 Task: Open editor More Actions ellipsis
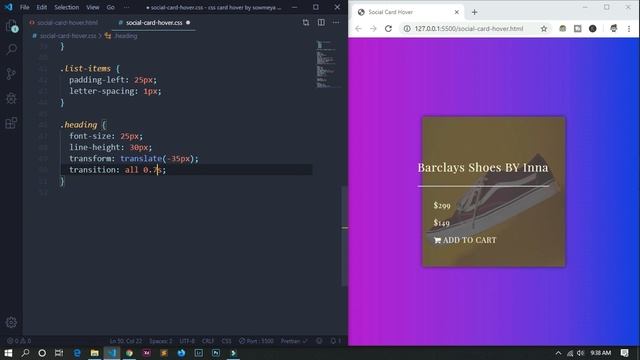336,22
